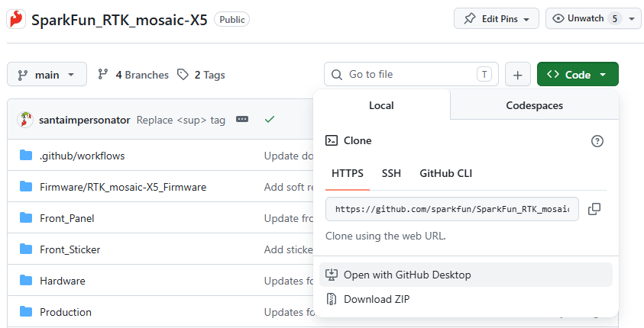Choose Open with GitHub Desktop
Viewport: 644px width, 328px height.
(466, 275)
